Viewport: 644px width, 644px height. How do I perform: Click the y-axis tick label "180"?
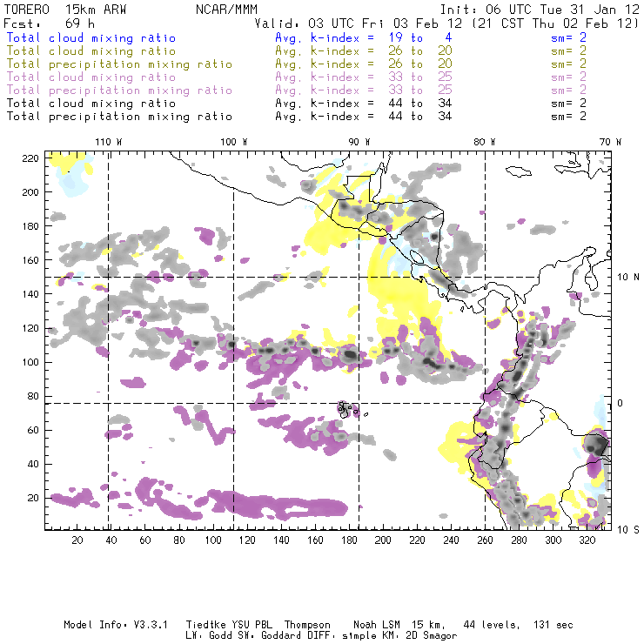(x=30, y=226)
